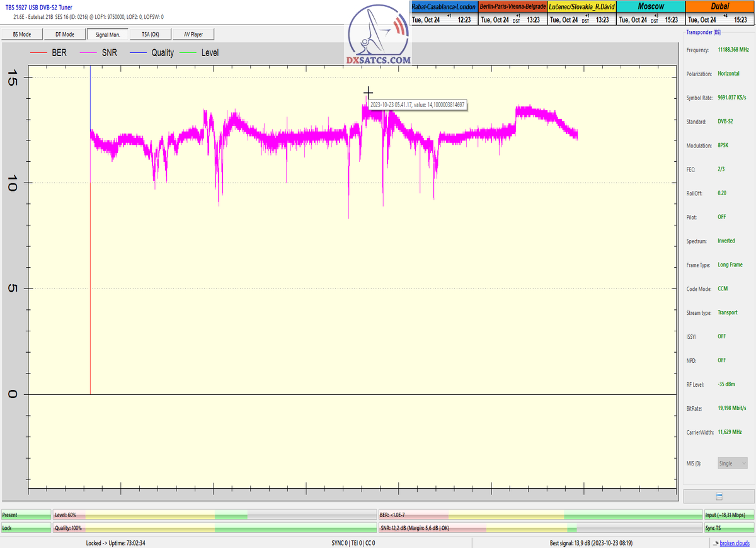Toggle the Sync TS indicator
Image resolution: width=756 pixels, height=548 pixels.
click(728, 528)
